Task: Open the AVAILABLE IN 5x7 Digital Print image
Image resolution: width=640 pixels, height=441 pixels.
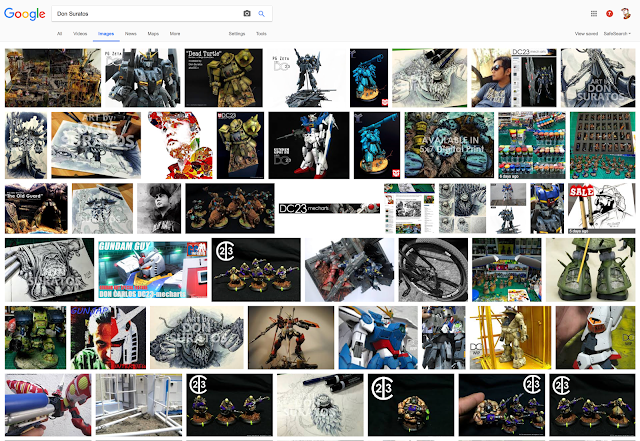Action: (449, 145)
